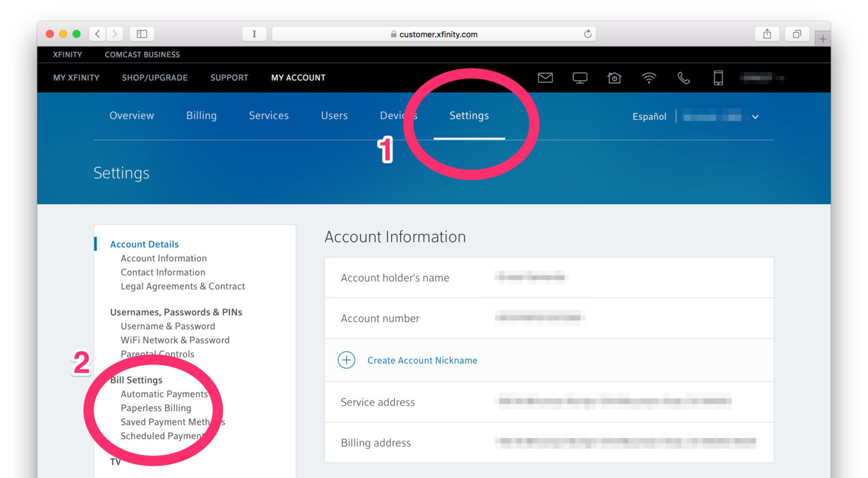Click the mobile device icon in the header
This screenshot has width=868, height=478.
point(718,78)
